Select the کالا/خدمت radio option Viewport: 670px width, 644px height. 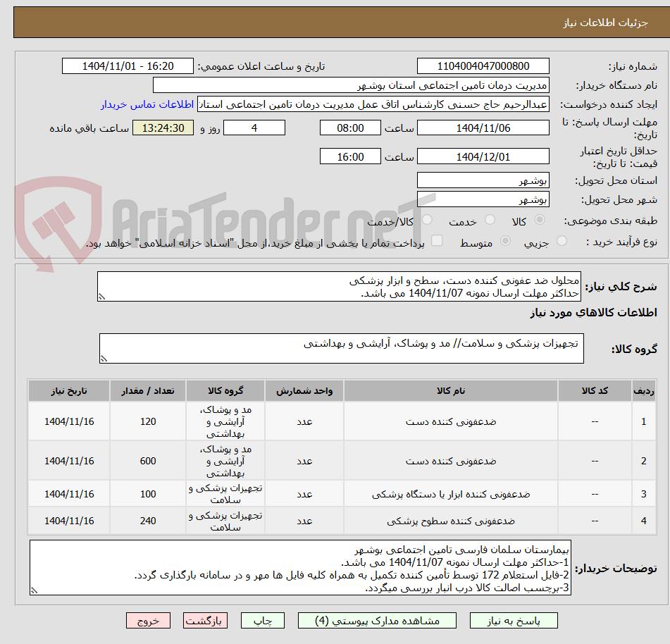pos(427,220)
